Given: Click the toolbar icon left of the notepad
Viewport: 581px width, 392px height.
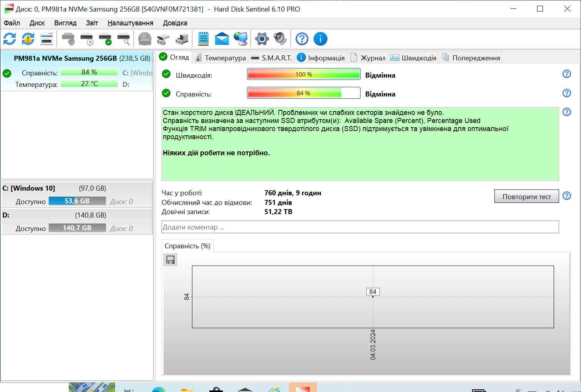Looking at the screenshot, I should 182,39.
